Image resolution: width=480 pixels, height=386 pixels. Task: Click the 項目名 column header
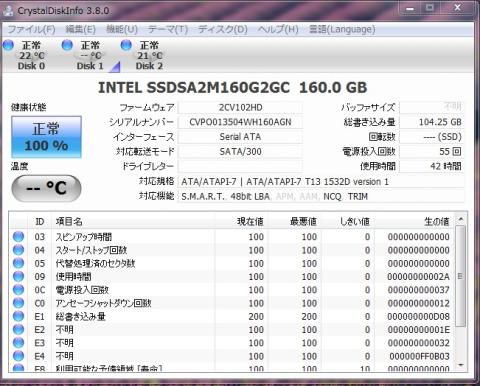tap(133, 221)
